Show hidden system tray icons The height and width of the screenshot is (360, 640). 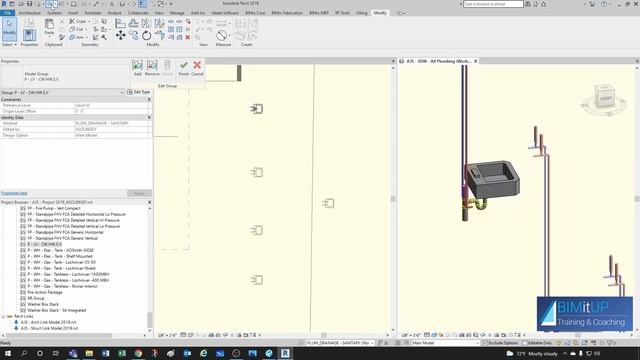565,353
